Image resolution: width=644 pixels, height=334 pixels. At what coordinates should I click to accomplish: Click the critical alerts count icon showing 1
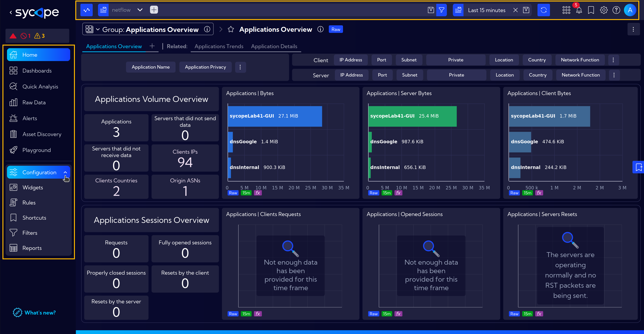point(26,36)
